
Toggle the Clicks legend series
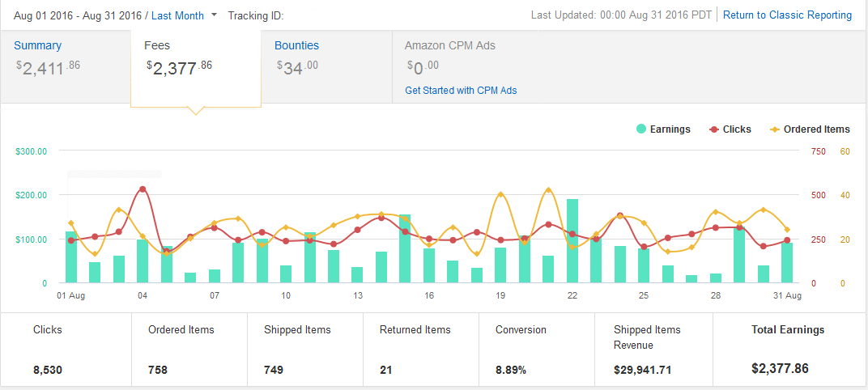coord(730,129)
